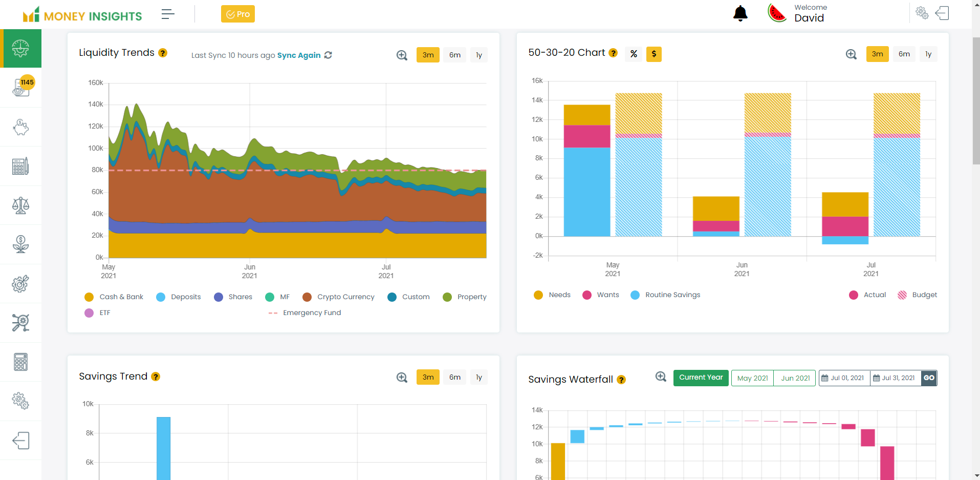
Task: Click the logout icon in top bar
Action: [x=942, y=13]
